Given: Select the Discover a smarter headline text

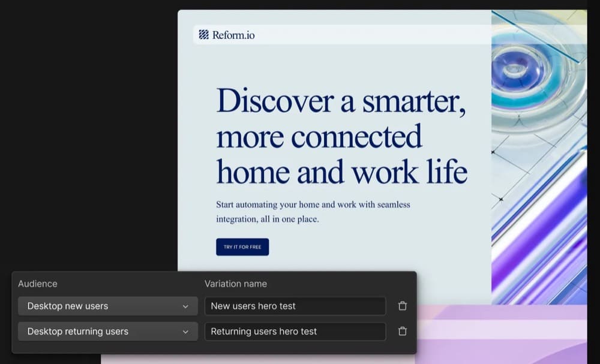Looking at the screenshot, I should (342, 136).
